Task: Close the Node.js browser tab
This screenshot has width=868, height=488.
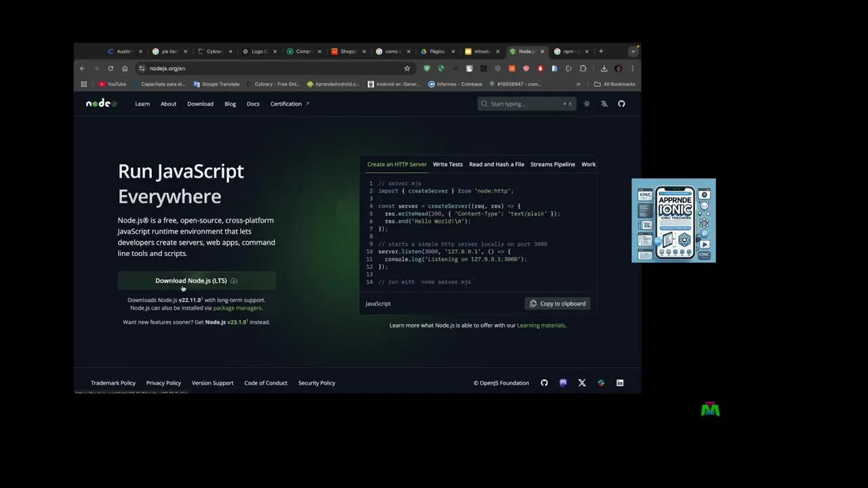Action: (x=542, y=52)
